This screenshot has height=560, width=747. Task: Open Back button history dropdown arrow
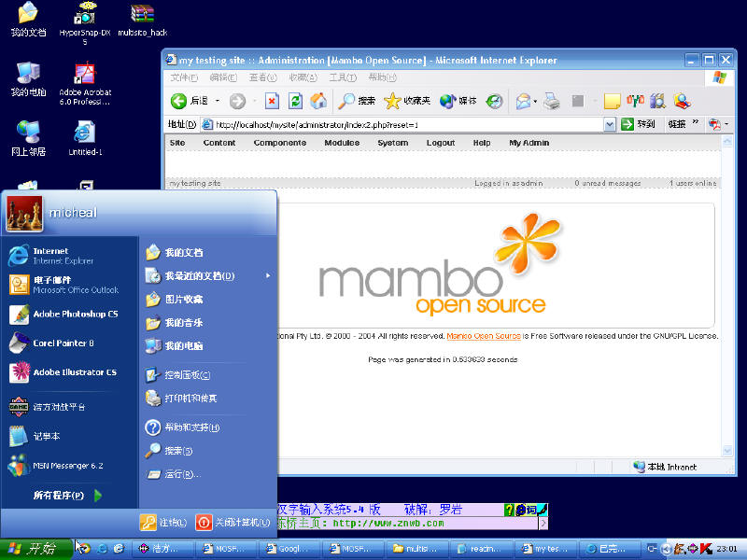(218, 101)
